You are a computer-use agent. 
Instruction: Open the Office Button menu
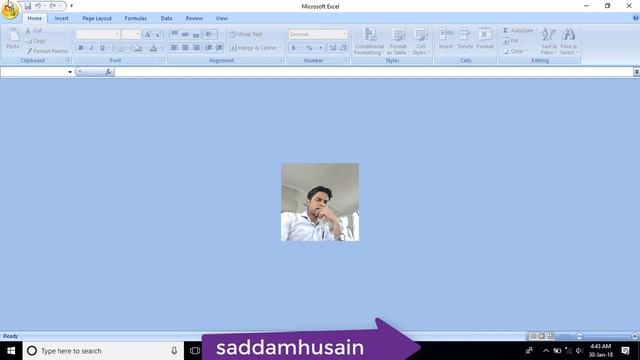[9, 11]
